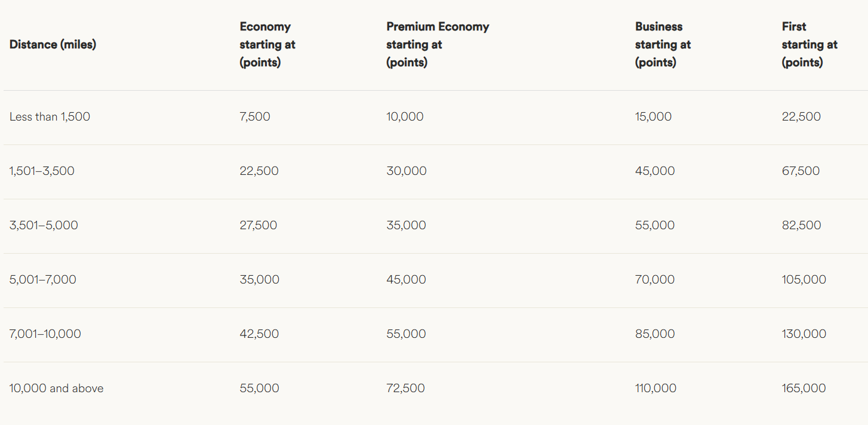Screen dimensions: 868x425
Task: Select the 7,001–10,000 distance cell
Action: pyautogui.click(x=45, y=334)
